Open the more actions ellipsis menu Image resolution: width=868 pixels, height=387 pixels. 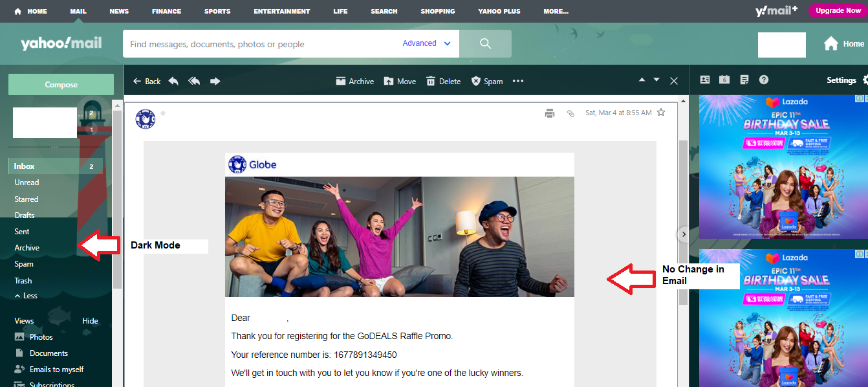coord(518,81)
